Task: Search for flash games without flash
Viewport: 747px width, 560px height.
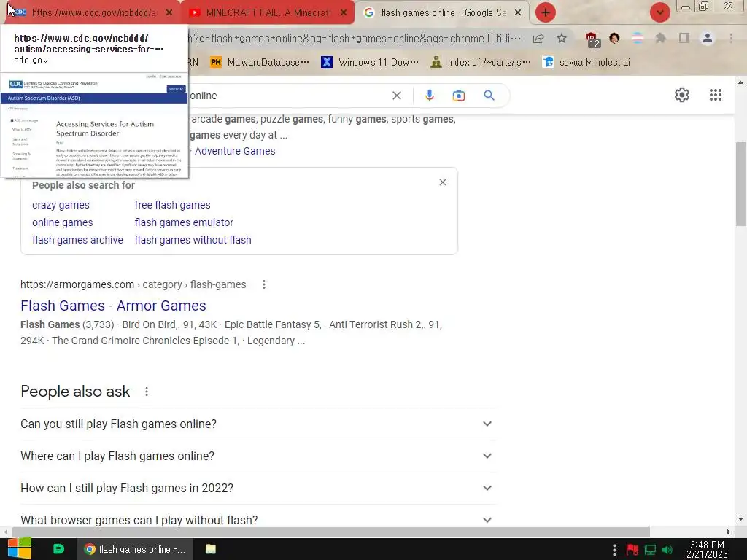Action: [x=193, y=240]
